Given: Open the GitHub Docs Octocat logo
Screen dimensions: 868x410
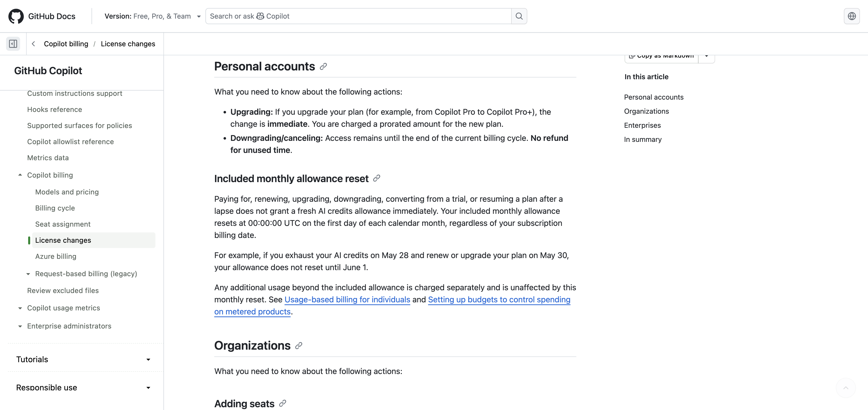Looking at the screenshot, I should tap(16, 16).
